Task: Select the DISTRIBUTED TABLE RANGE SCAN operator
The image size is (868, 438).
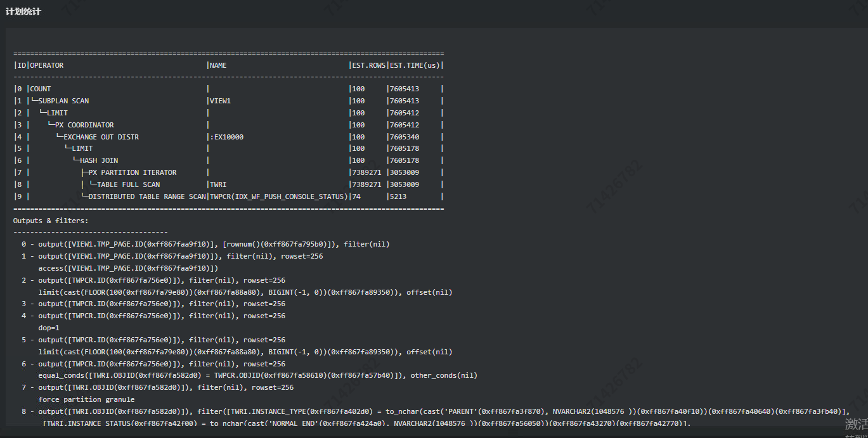Action: 147,196
